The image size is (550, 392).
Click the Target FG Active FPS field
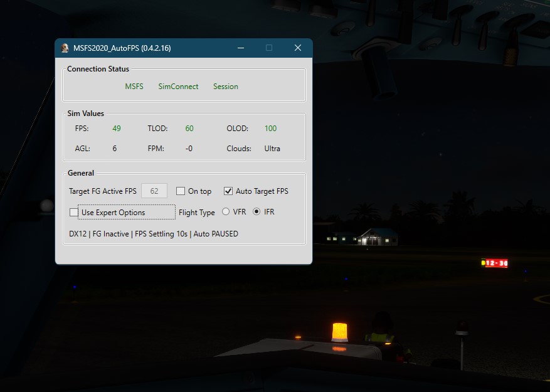(154, 191)
